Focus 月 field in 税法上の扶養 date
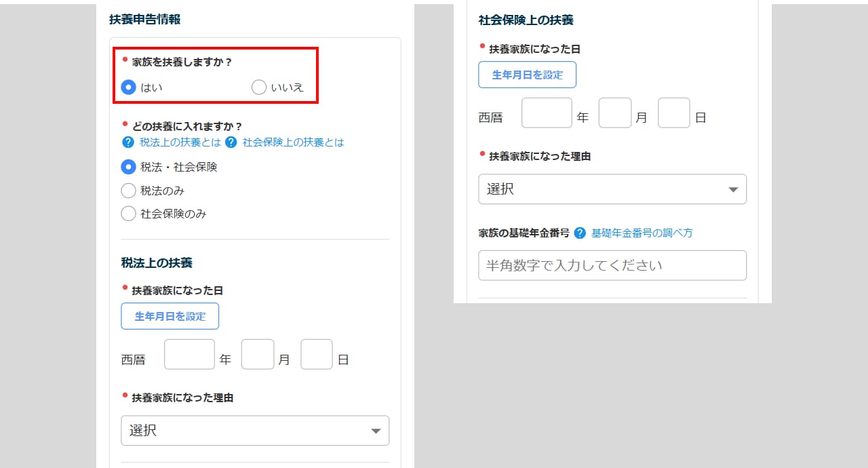 point(258,354)
